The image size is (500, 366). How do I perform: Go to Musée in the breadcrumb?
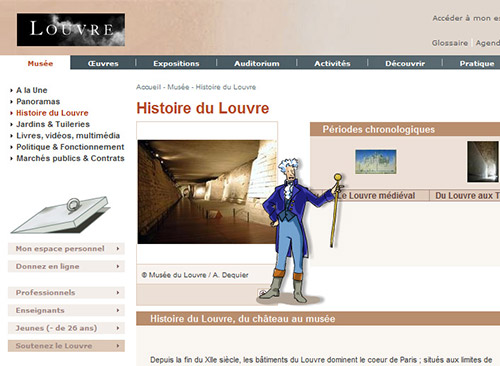178,87
